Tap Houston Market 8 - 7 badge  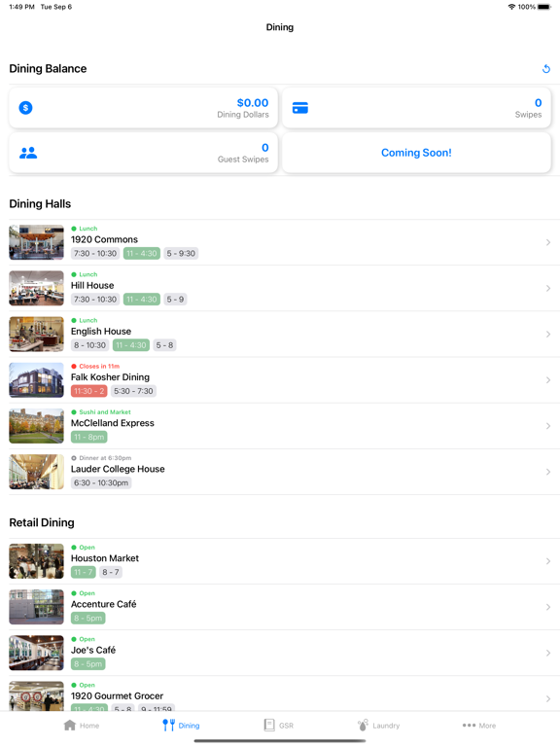point(111,572)
